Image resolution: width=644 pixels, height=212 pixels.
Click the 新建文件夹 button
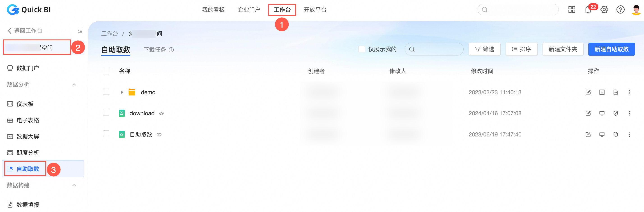563,49
